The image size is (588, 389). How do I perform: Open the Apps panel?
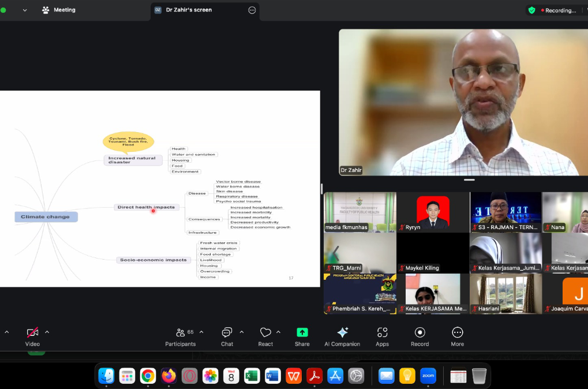[x=382, y=333]
